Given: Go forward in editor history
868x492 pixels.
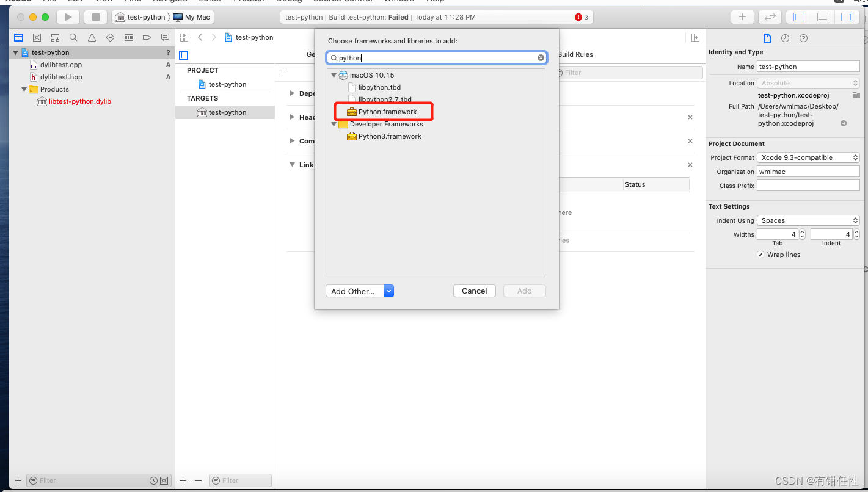Looking at the screenshot, I should [x=214, y=37].
